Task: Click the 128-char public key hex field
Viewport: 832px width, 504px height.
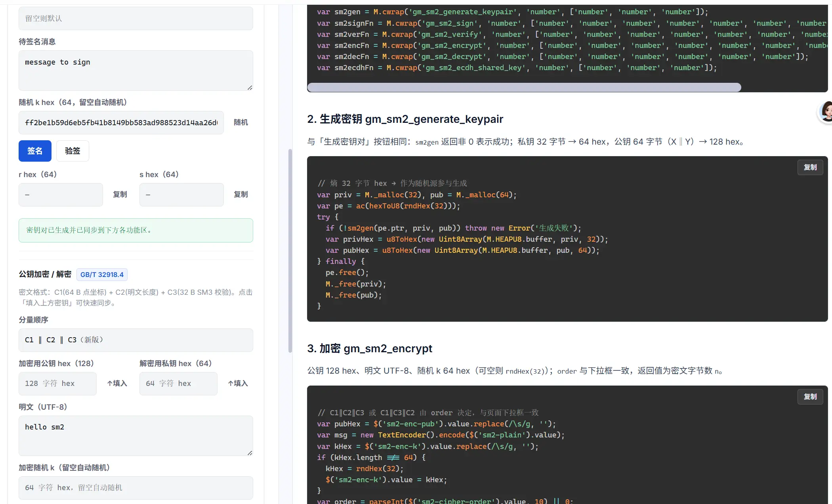Action: tap(57, 384)
